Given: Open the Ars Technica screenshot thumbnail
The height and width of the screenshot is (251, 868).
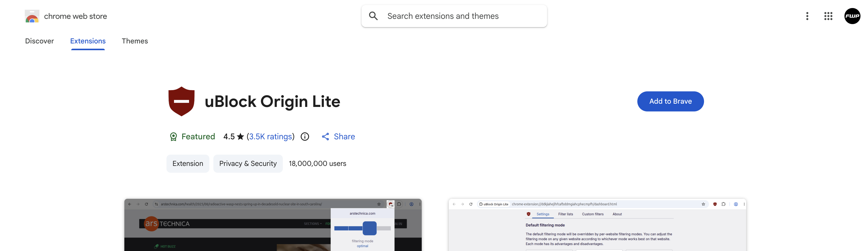Looking at the screenshot, I should pos(273,225).
